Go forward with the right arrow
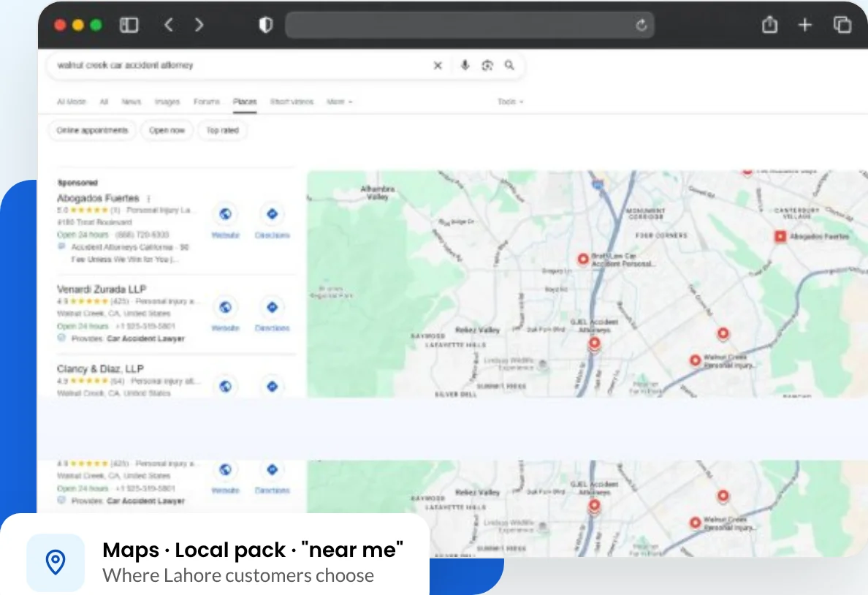Image resolution: width=868 pixels, height=595 pixels. tap(199, 25)
